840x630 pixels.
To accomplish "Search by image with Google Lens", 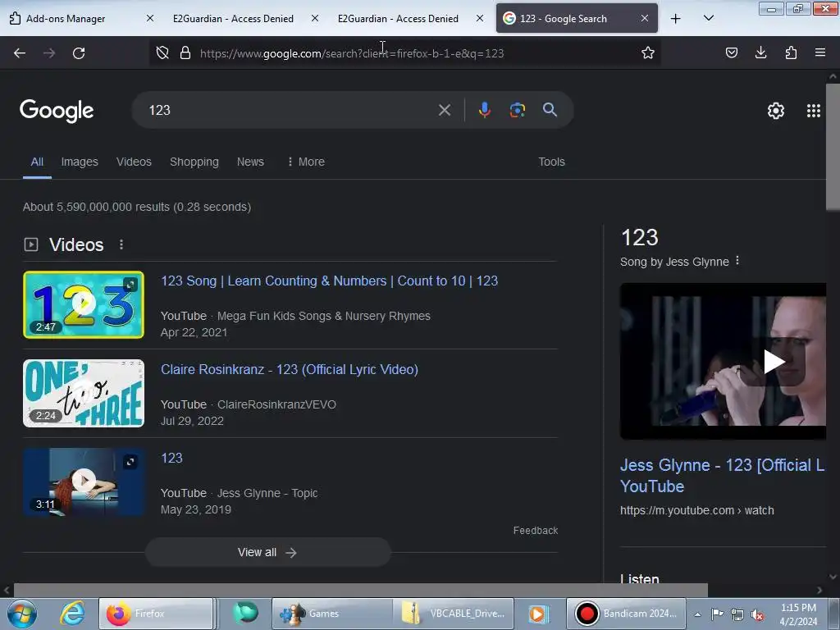I will pos(517,110).
